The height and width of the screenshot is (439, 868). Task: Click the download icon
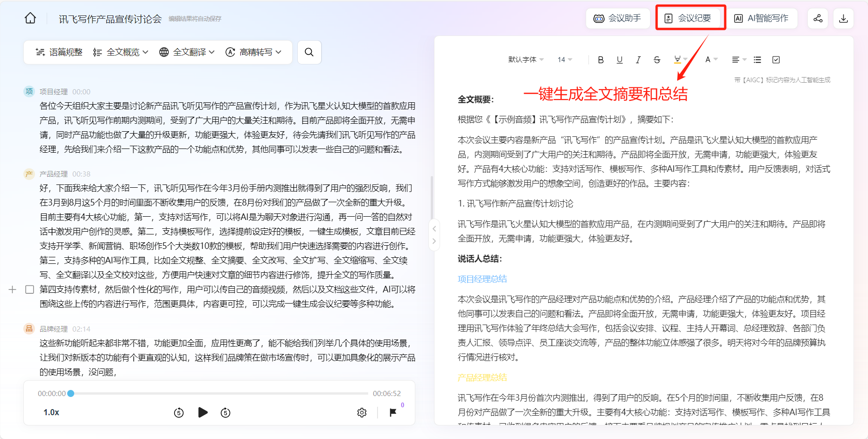(x=843, y=18)
